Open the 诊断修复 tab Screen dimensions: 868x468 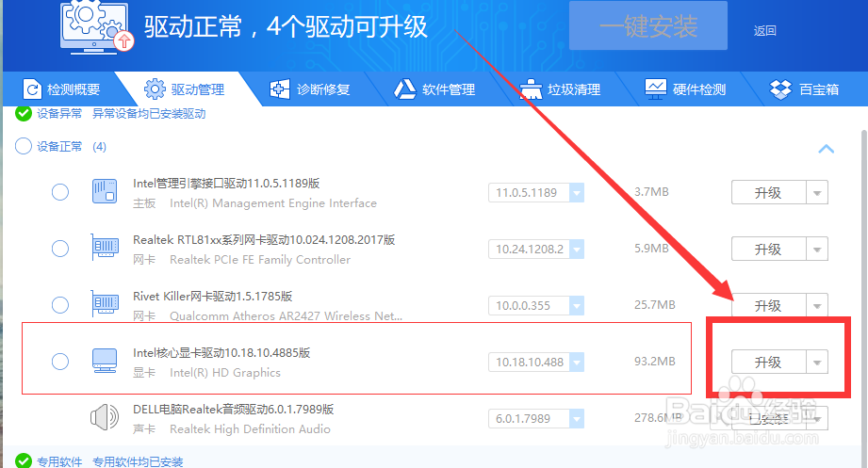pyautogui.click(x=310, y=89)
